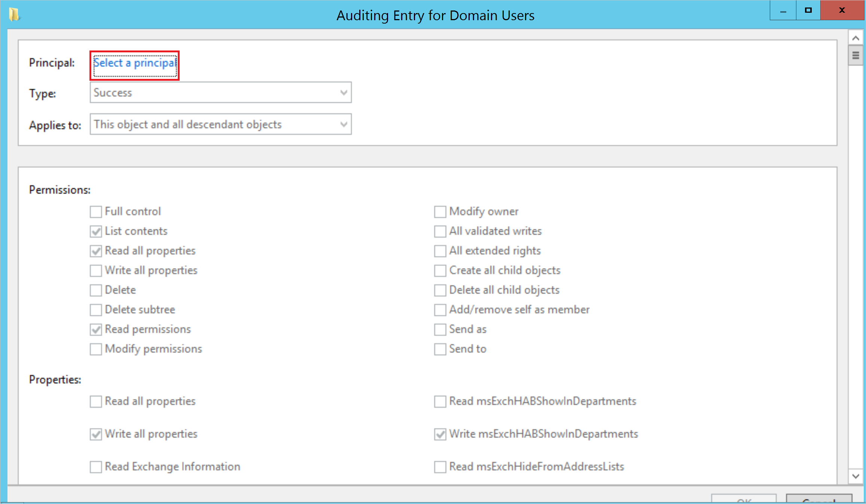Enable the Send as checkbox
Viewport: 866px width, 504px height.
pos(440,329)
